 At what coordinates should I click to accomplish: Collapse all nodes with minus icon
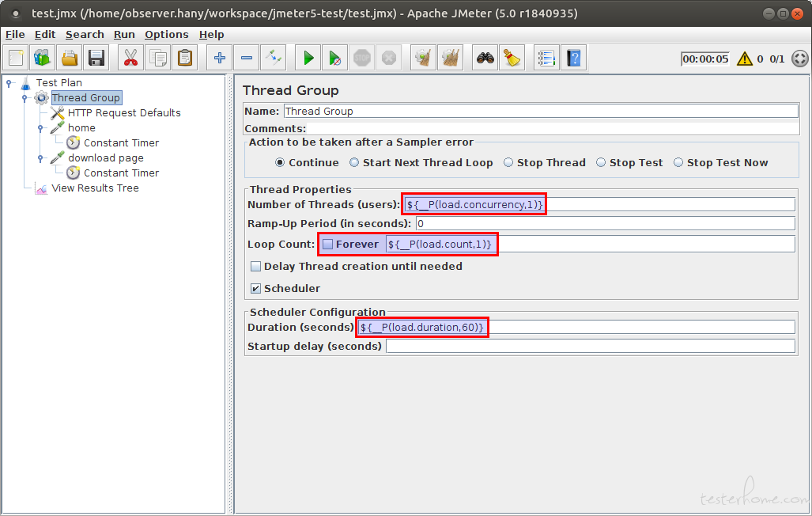tap(247, 58)
